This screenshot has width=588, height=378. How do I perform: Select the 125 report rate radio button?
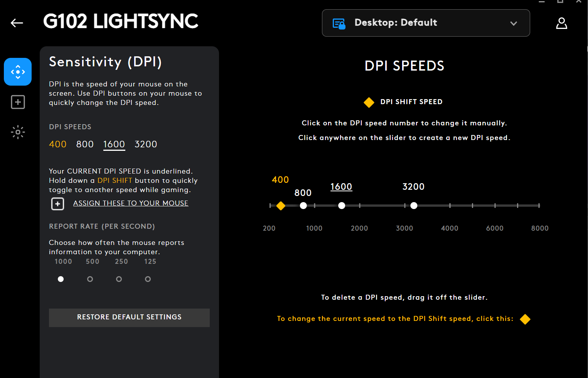148,279
